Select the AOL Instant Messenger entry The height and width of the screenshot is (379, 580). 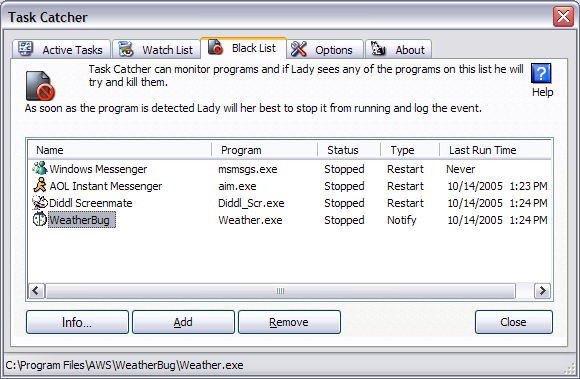click(x=106, y=186)
